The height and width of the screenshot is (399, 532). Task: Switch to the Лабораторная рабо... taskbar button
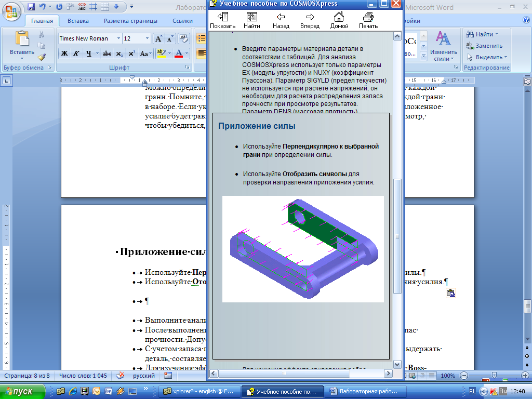[x=365, y=392]
